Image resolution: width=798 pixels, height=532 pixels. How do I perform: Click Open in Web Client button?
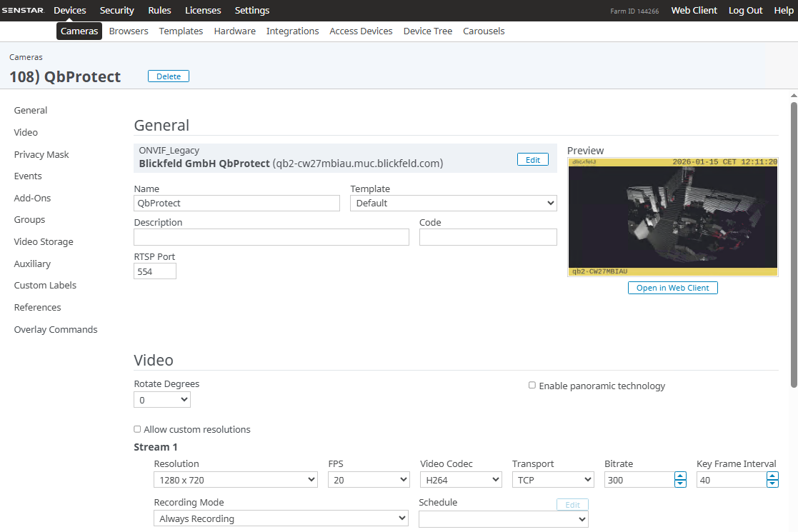672,288
